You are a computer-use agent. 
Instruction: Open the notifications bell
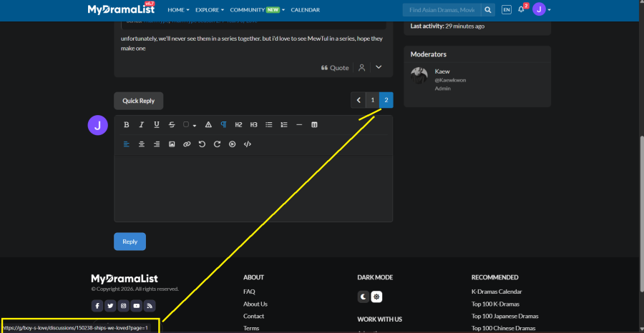point(521,9)
